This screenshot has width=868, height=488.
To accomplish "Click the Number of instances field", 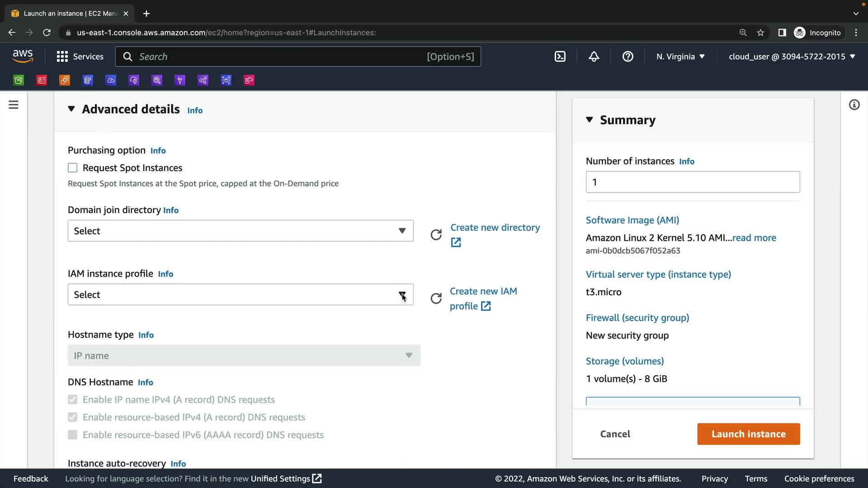I will (x=692, y=182).
